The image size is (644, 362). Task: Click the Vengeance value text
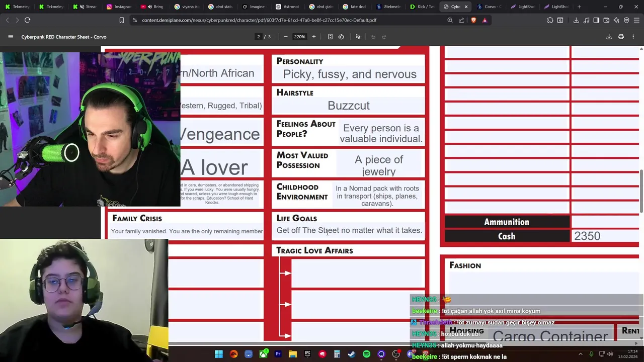220,134
